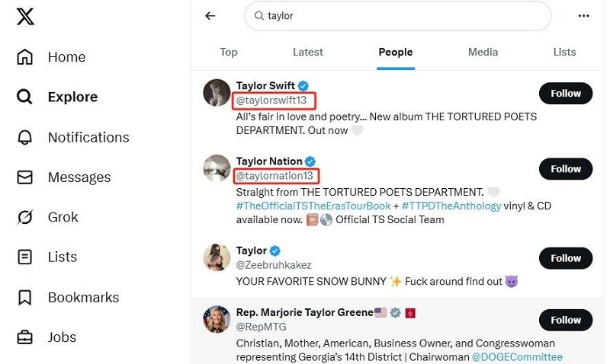Follow Rep. Marjorie Taylor Greene
This screenshot has width=610, height=364.
click(566, 320)
